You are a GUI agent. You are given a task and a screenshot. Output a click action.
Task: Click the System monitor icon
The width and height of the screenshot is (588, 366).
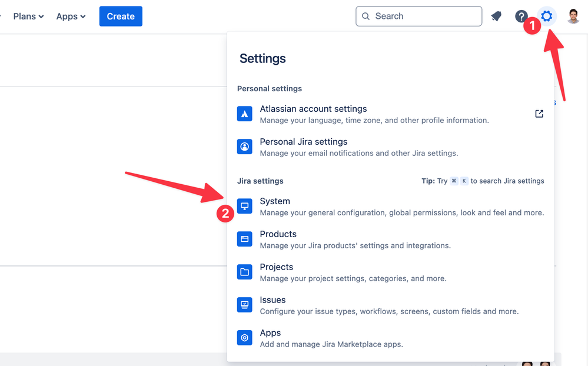[x=244, y=206]
